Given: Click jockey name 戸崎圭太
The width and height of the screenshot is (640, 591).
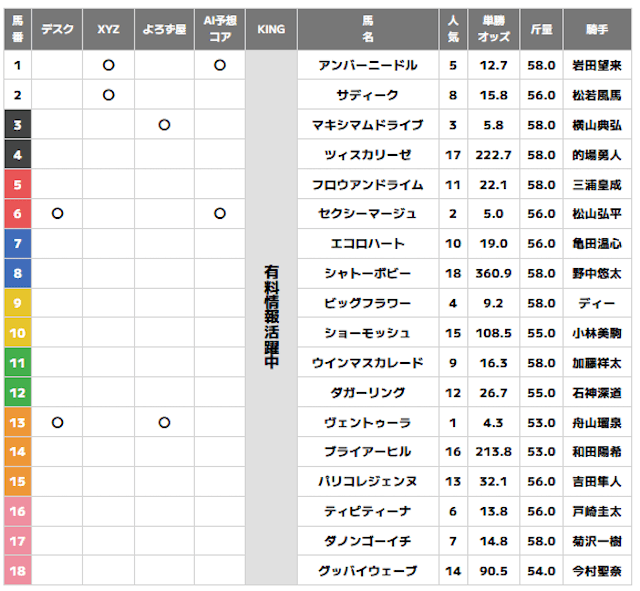Looking at the screenshot, I should [x=597, y=512].
